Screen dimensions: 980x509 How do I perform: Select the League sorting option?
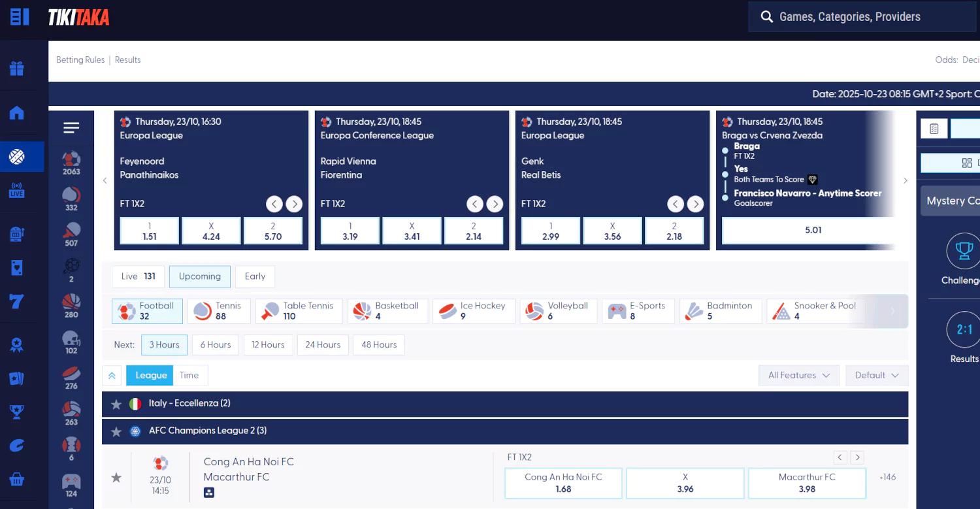151,375
